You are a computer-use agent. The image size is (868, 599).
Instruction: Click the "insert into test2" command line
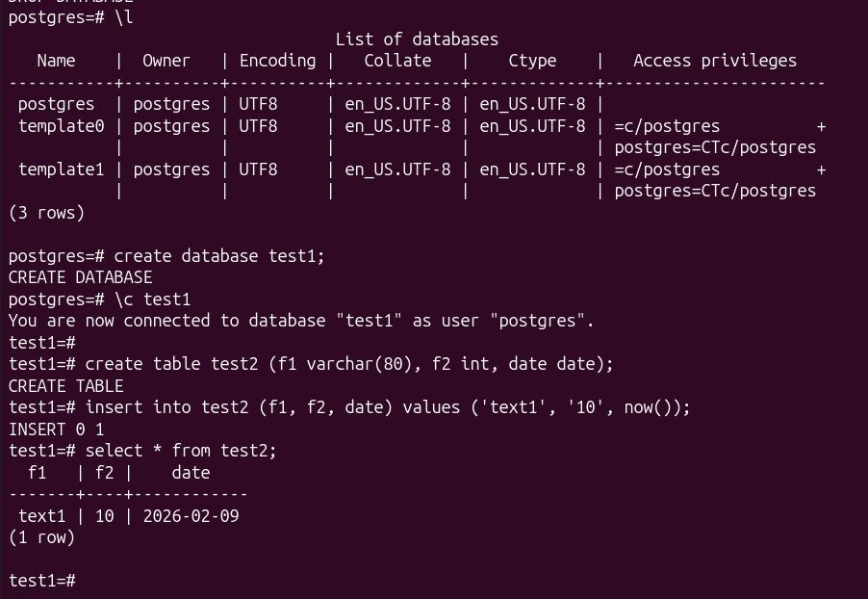point(387,407)
